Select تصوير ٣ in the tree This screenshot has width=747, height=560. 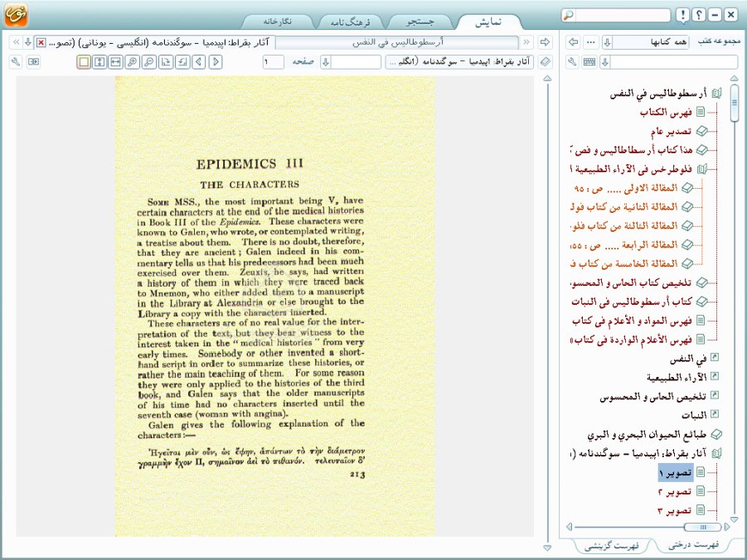(675, 510)
